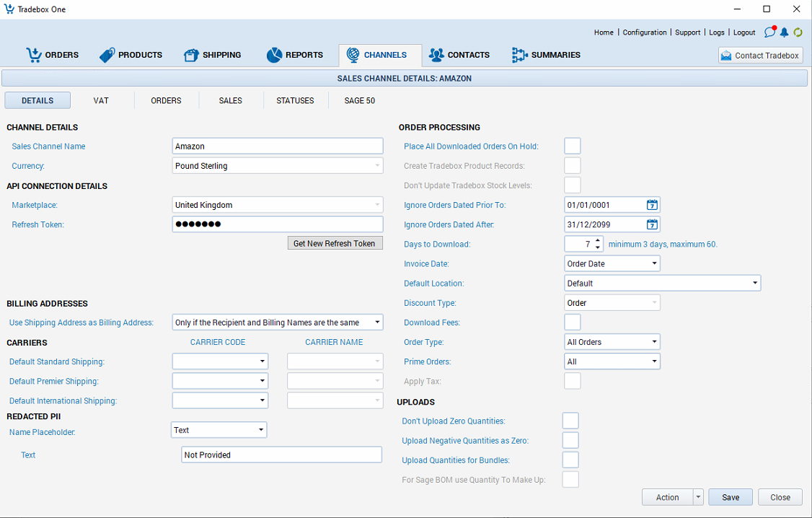Click the Not Provided text field
Screen dimensions: 812x518
pyautogui.click(x=282, y=455)
